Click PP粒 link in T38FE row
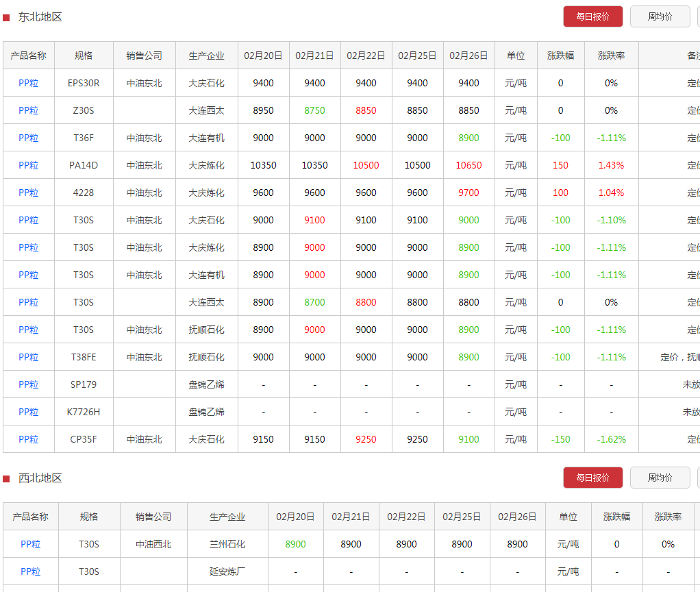This screenshot has width=700, height=592. pos(29,357)
